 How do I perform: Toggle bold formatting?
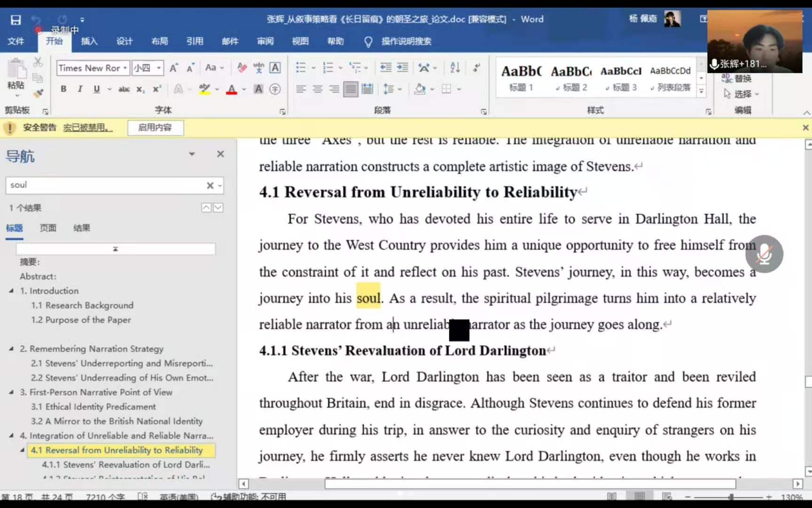(63, 89)
